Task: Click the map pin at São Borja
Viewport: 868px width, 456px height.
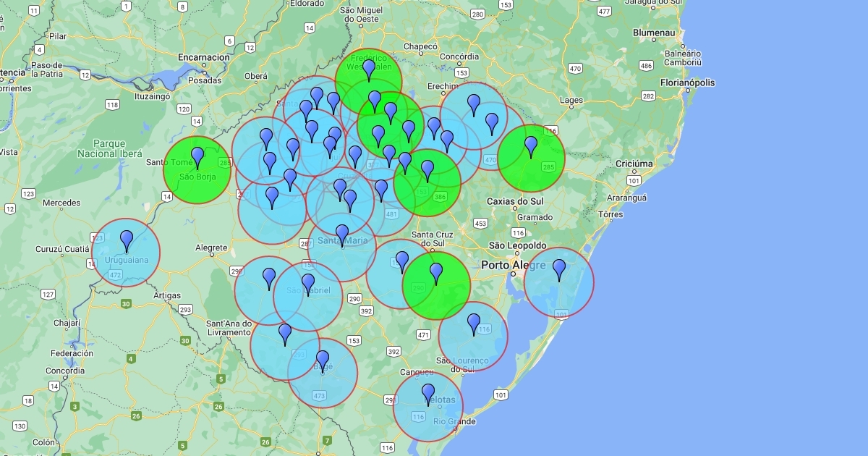Action: 197,158
